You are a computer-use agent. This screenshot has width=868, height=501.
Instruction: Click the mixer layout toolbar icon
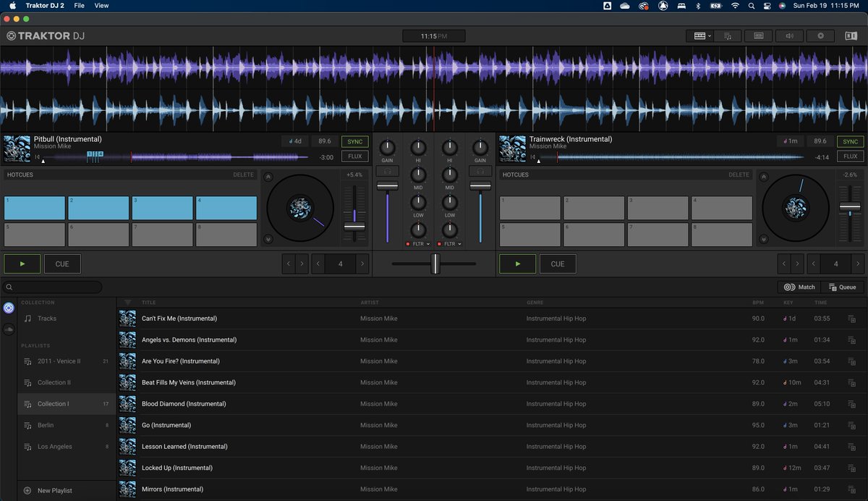758,35
